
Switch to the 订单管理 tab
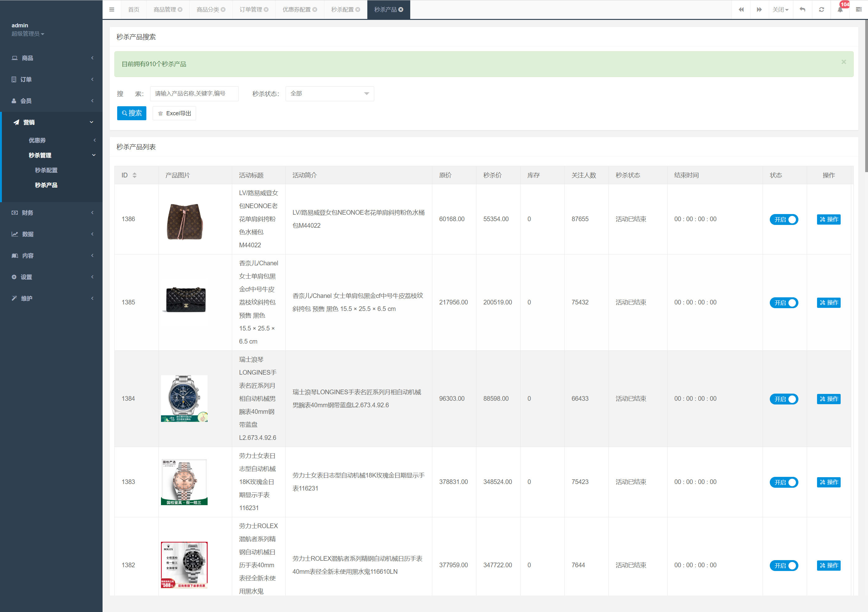click(x=251, y=9)
